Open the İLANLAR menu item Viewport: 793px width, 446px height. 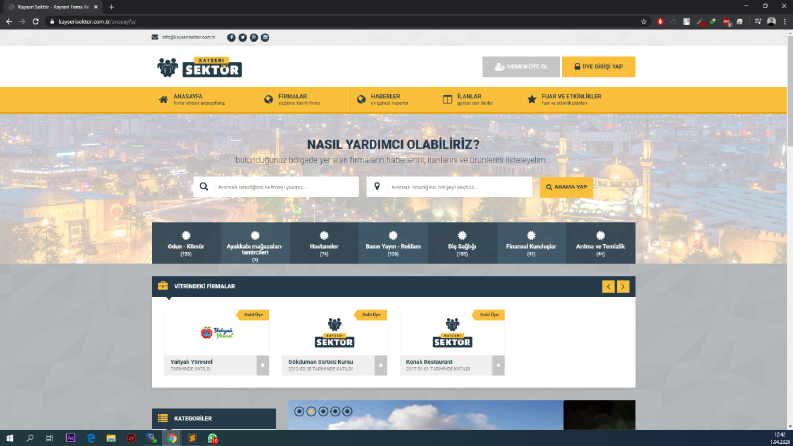coord(468,99)
